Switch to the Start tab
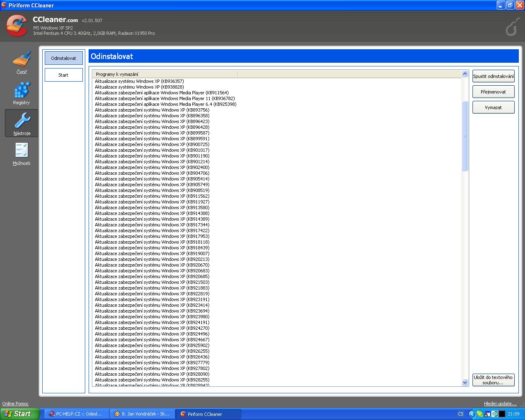Image resolution: width=525 pixels, height=420 pixels. pos(64,75)
